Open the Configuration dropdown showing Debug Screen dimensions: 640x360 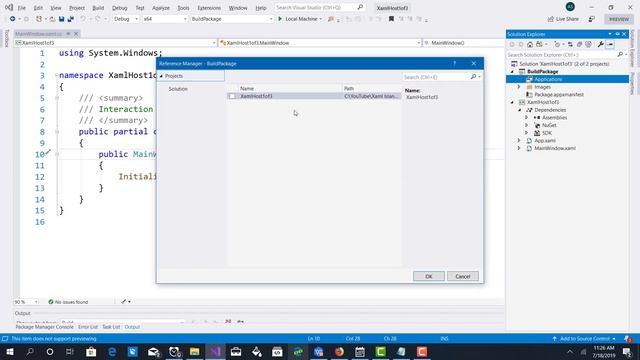[126, 19]
